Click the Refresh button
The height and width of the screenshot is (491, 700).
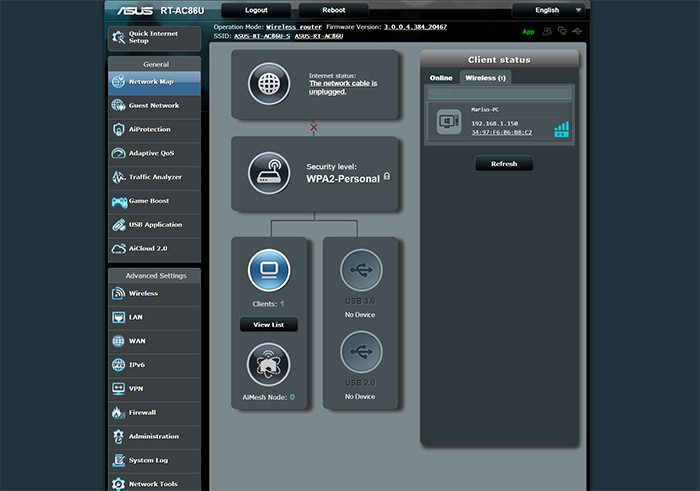point(504,164)
